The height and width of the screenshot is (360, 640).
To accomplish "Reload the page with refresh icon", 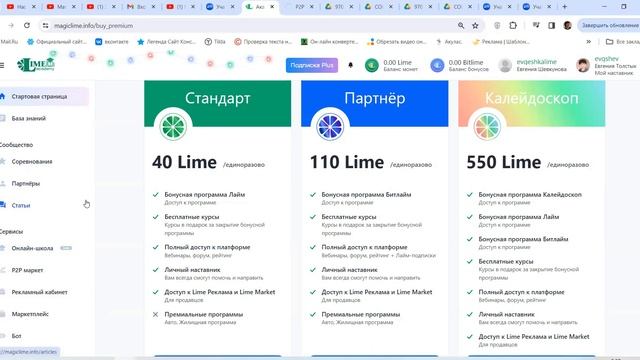I will [x=27, y=25].
